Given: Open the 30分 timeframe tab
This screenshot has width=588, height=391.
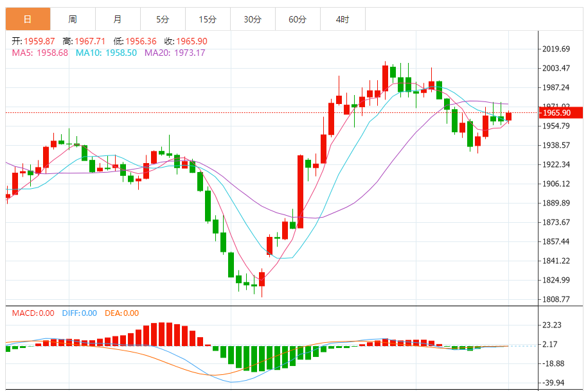Looking at the screenshot, I should [253, 19].
